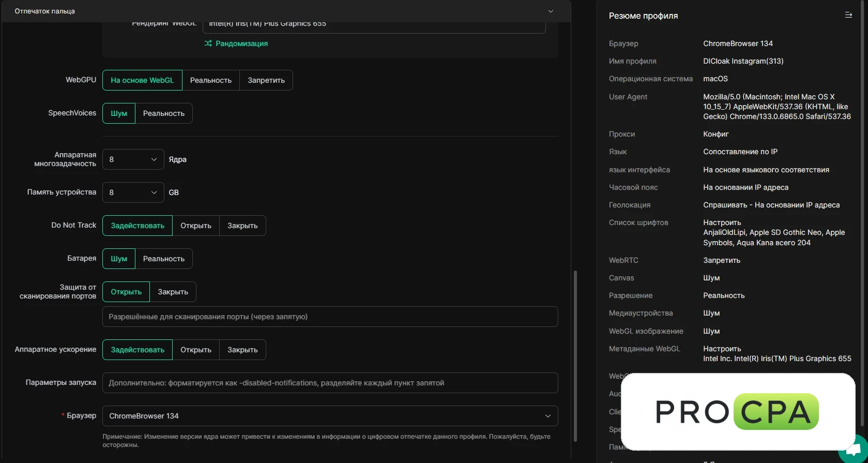Click the Параметры запуска input field
The width and height of the screenshot is (868, 463).
coord(330,383)
